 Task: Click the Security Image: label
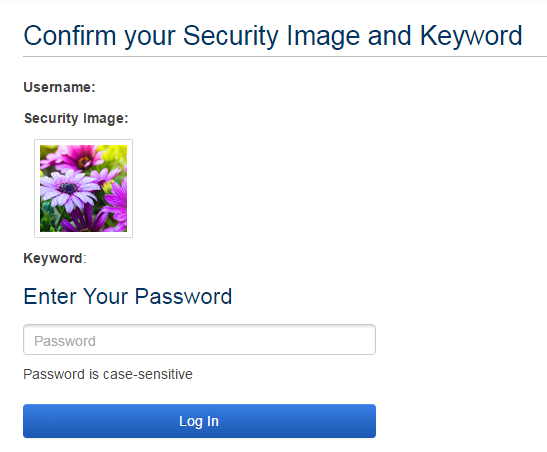[x=76, y=118]
